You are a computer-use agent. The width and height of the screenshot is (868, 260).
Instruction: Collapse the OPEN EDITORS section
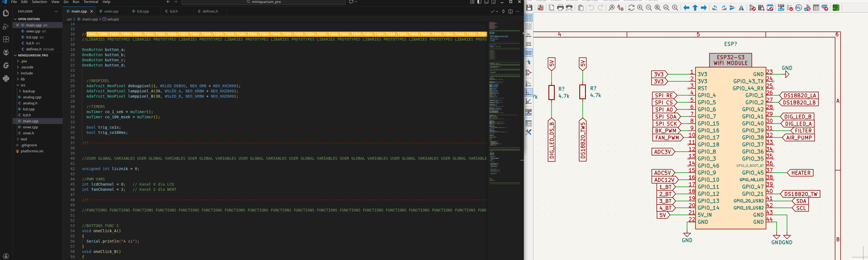[x=16, y=19]
